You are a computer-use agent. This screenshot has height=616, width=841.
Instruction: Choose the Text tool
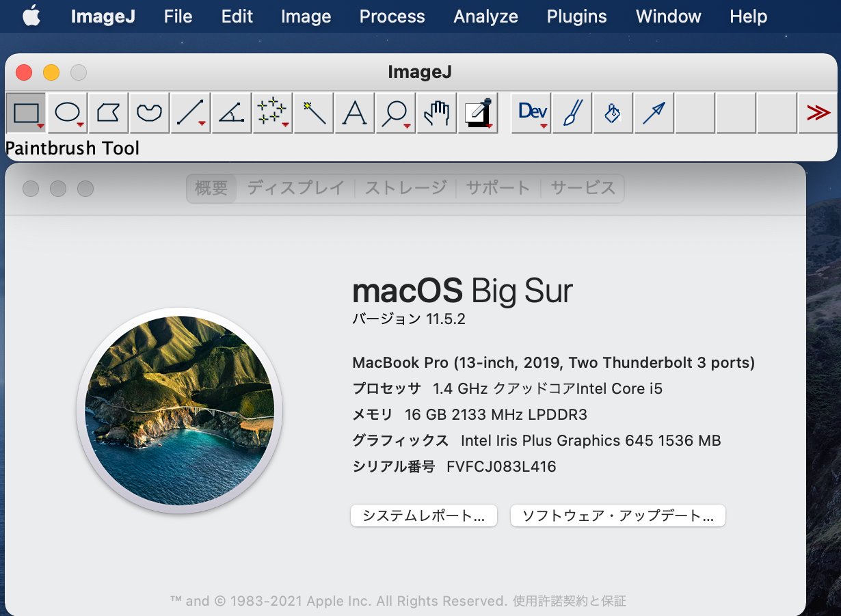[354, 113]
